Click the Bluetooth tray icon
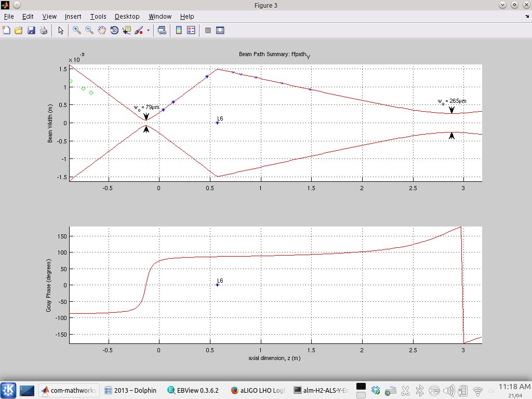 coord(420,391)
